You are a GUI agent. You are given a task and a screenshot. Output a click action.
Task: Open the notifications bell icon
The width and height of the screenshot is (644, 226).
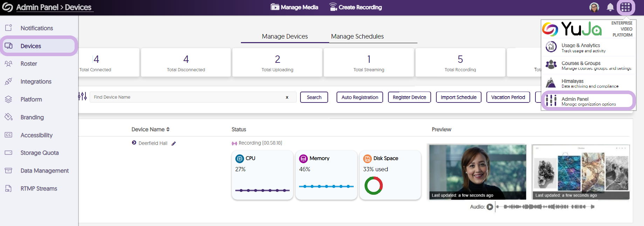[x=610, y=7]
